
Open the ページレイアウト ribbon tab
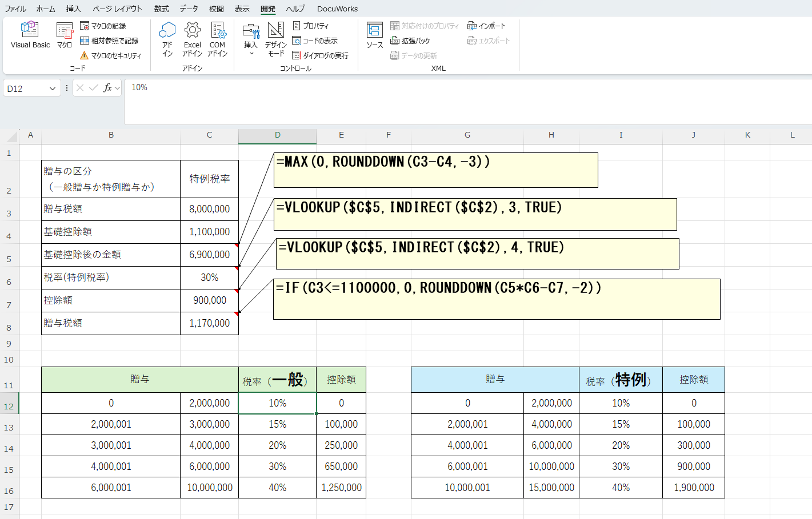117,9
